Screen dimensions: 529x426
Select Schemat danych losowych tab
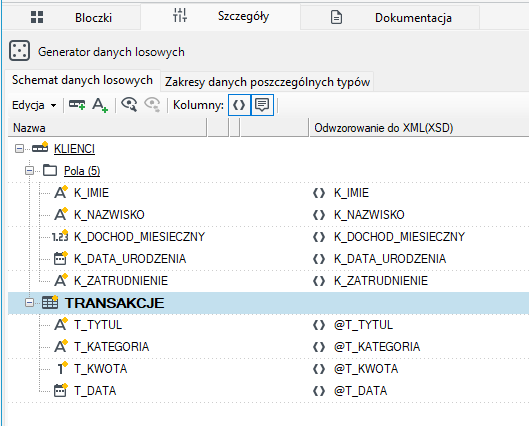(x=82, y=80)
